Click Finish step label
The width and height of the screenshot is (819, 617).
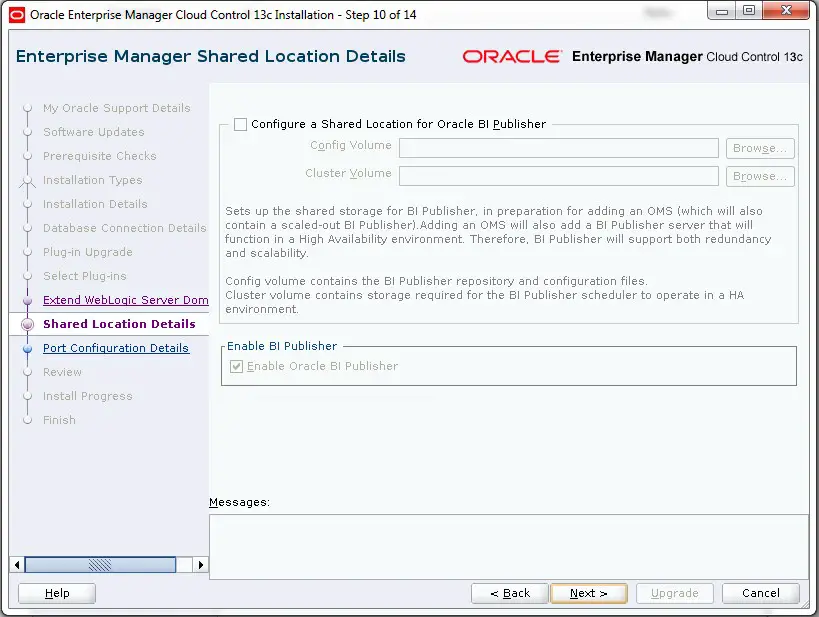pos(59,420)
